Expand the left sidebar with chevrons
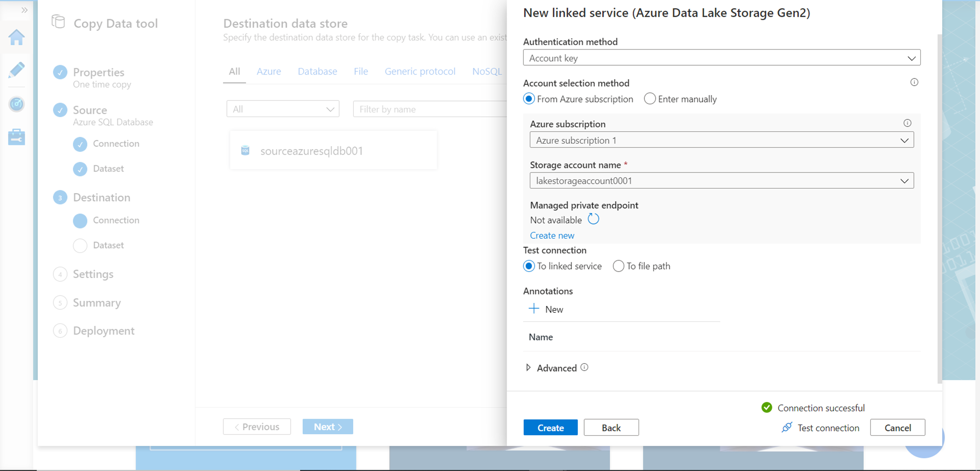 tap(24, 10)
